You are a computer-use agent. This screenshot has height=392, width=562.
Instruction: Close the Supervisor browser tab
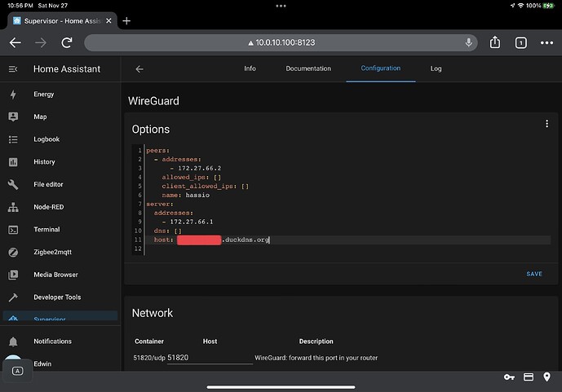108,20
